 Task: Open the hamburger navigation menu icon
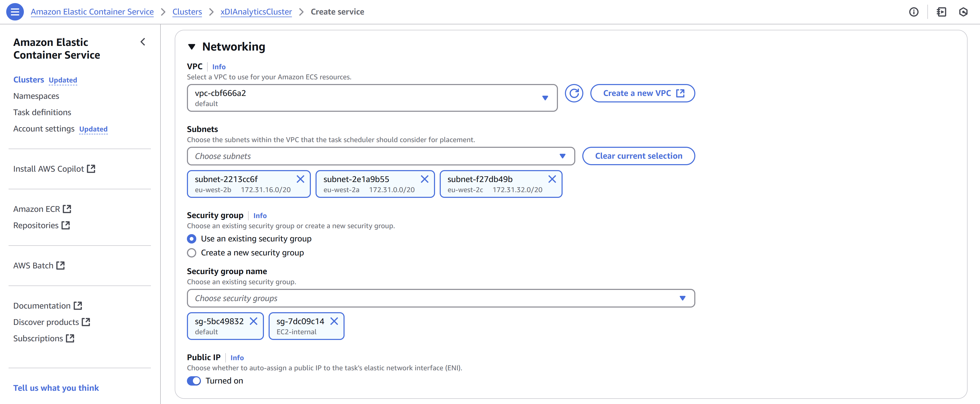click(x=15, y=12)
